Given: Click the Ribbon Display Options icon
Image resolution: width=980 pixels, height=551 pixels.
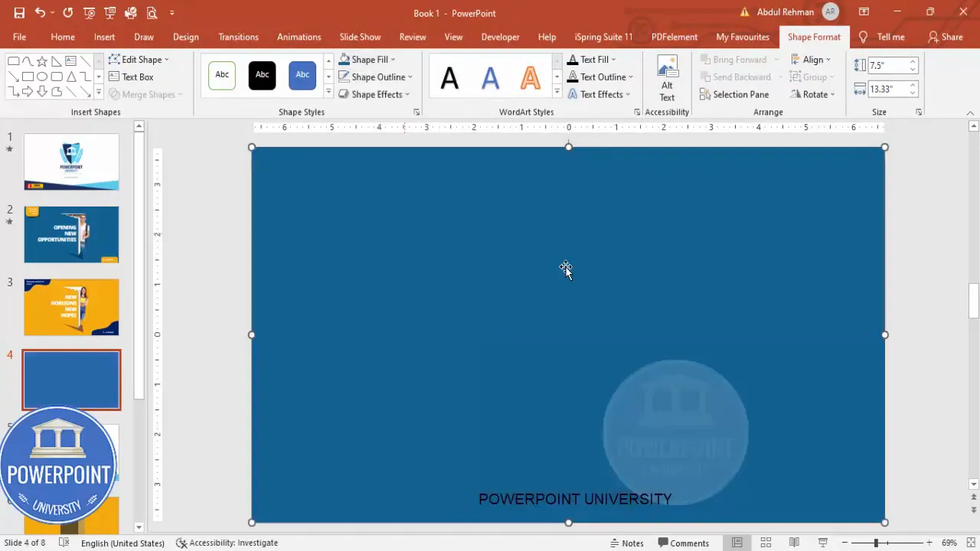Looking at the screenshot, I should 864,12.
